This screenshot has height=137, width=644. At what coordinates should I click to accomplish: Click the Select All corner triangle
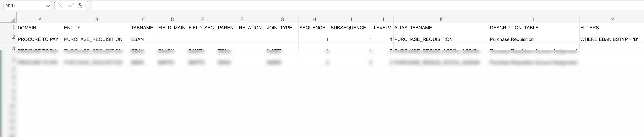point(13,19)
